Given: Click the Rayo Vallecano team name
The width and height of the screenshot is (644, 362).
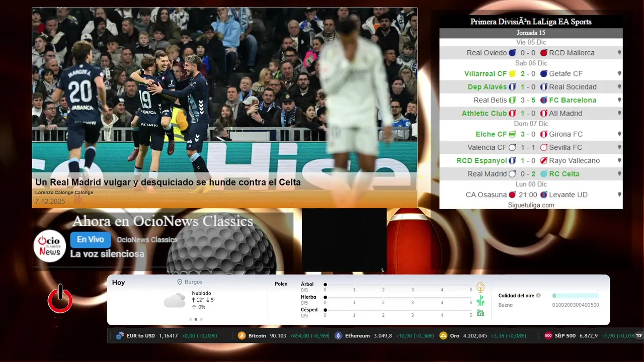Looking at the screenshot, I should [x=575, y=161].
